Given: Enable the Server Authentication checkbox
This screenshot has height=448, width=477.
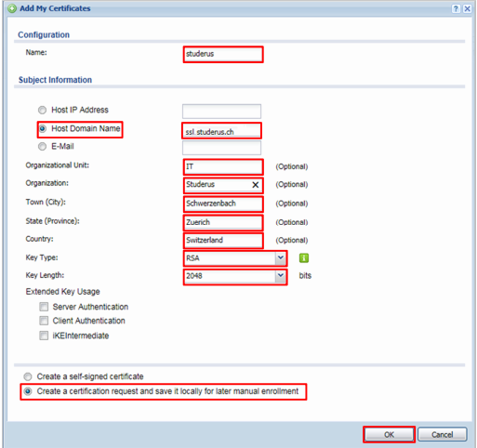Looking at the screenshot, I should coord(44,307).
